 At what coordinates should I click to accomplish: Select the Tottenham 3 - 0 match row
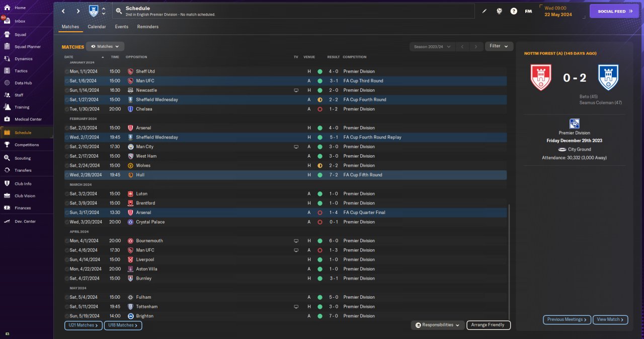coord(285,306)
